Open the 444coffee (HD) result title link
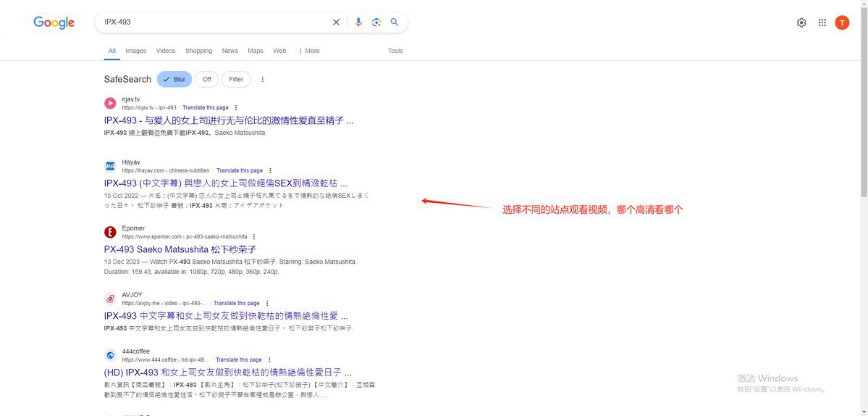 pyautogui.click(x=227, y=373)
